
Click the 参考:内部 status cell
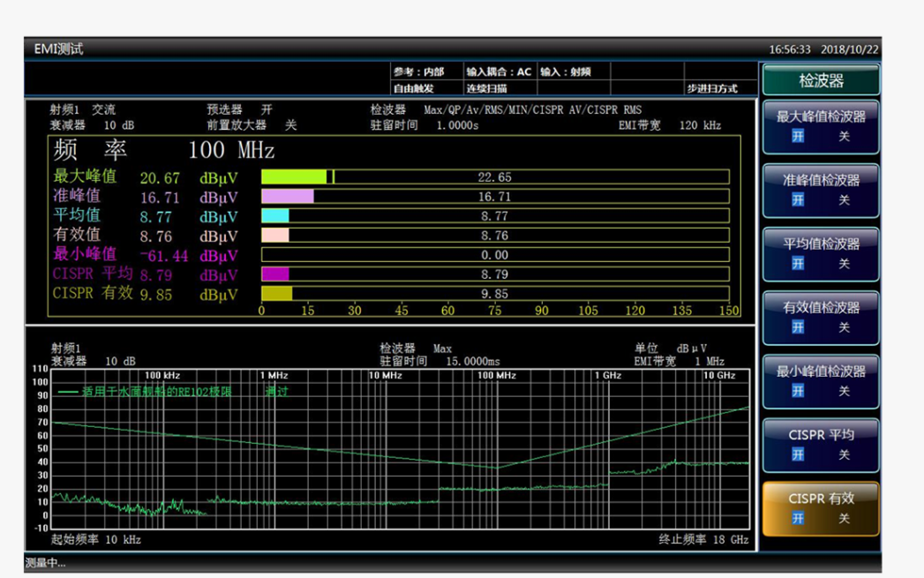[419, 71]
